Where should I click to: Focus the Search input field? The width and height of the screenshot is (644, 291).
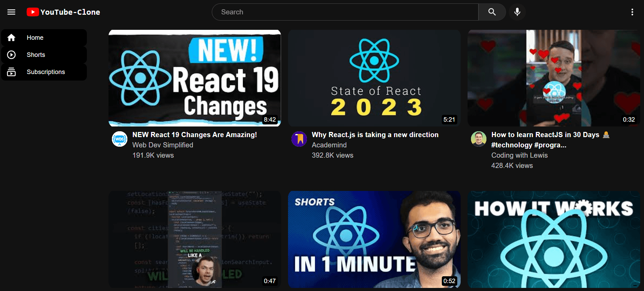(x=345, y=12)
